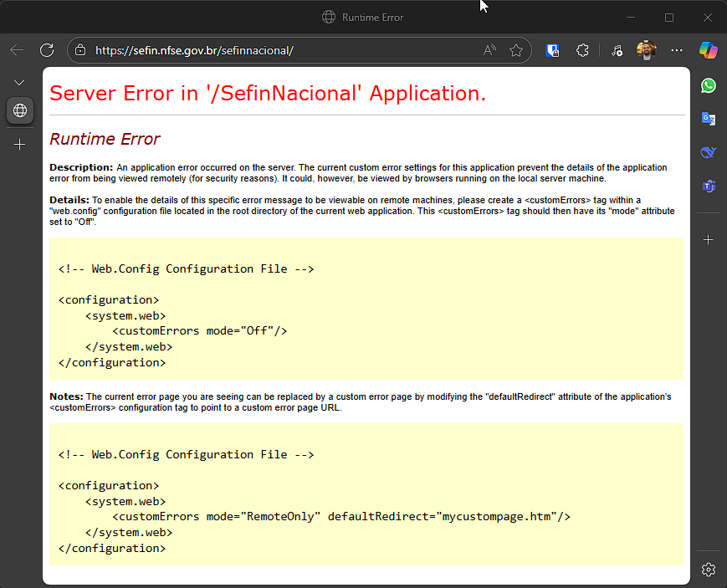Select the Runtime Error tab in sidebar

click(x=20, y=110)
